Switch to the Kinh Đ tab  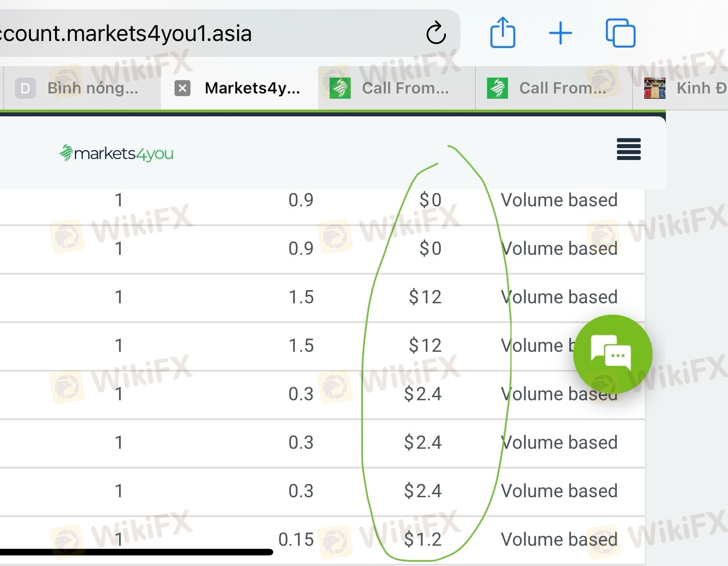tap(687, 88)
